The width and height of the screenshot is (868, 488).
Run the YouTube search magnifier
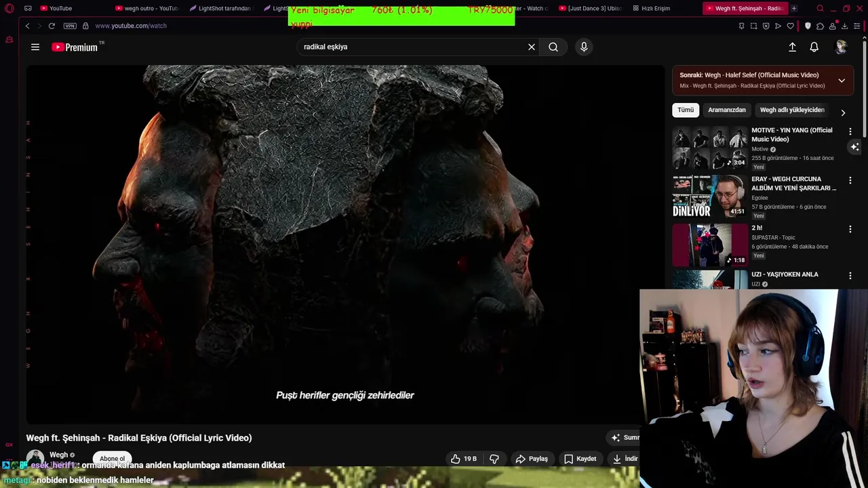click(553, 47)
